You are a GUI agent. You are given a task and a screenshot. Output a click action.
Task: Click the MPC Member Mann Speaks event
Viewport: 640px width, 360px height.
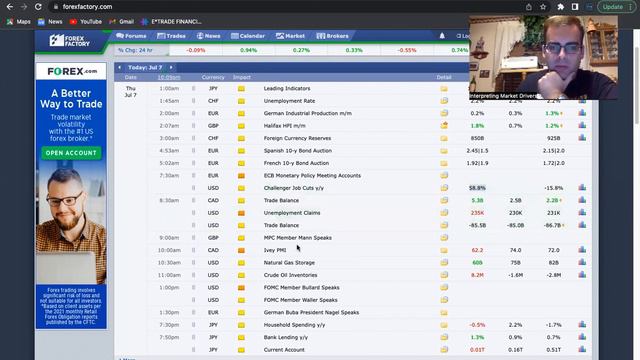pyautogui.click(x=298, y=238)
